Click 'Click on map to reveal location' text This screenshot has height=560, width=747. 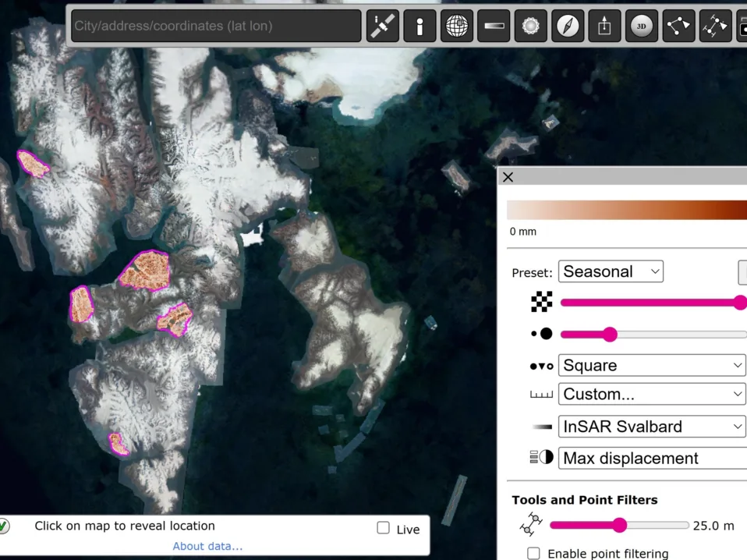[125, 526]
